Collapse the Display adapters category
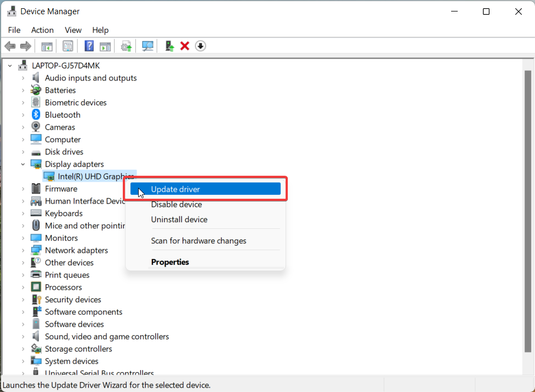Screen dimensions: 535x392 click(23, 164)
